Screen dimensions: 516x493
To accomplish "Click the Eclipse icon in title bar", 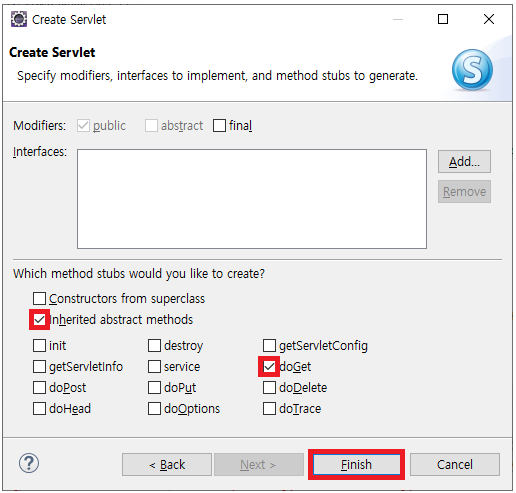I will 19,19.
